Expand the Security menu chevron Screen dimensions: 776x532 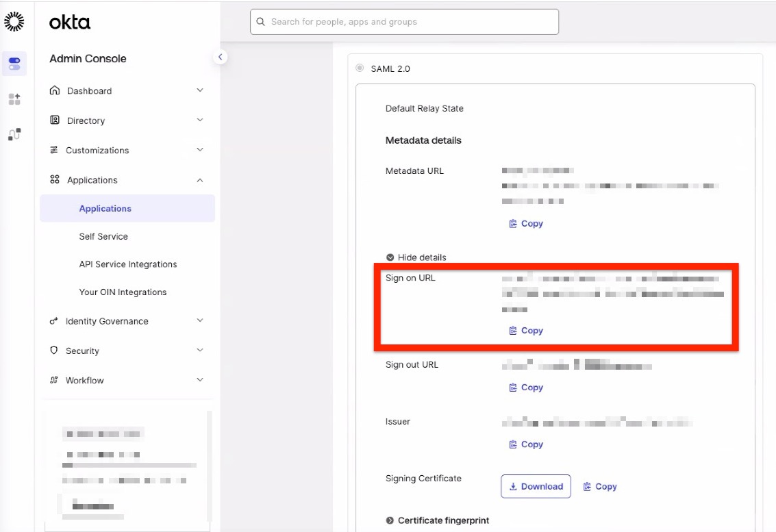[x=200, y=350]
